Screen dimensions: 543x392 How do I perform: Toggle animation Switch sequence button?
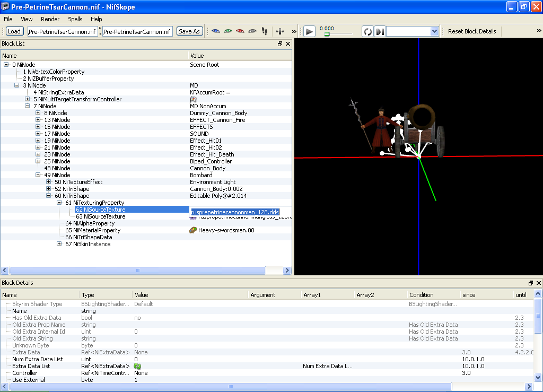click(380, 31)
